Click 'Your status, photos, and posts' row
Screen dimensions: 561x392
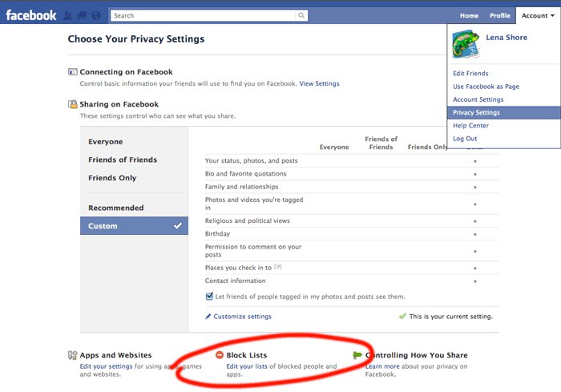tap(352, 161)
